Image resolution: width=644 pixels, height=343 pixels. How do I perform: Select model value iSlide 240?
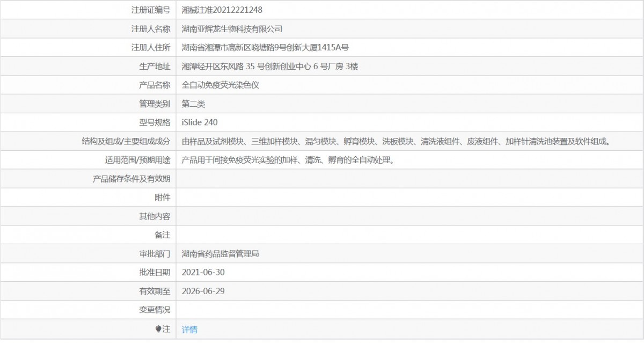coord(200,122)
